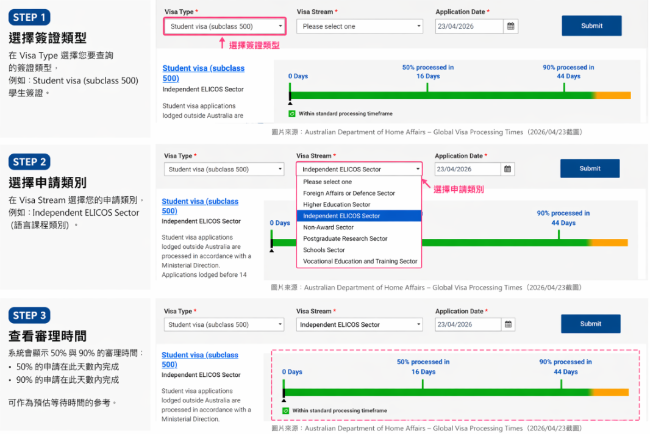Viewport: 650px width, 434px height.
Task: Click the 50% processed marker on the STEP 3 timeline
Action: pos(423,384)
